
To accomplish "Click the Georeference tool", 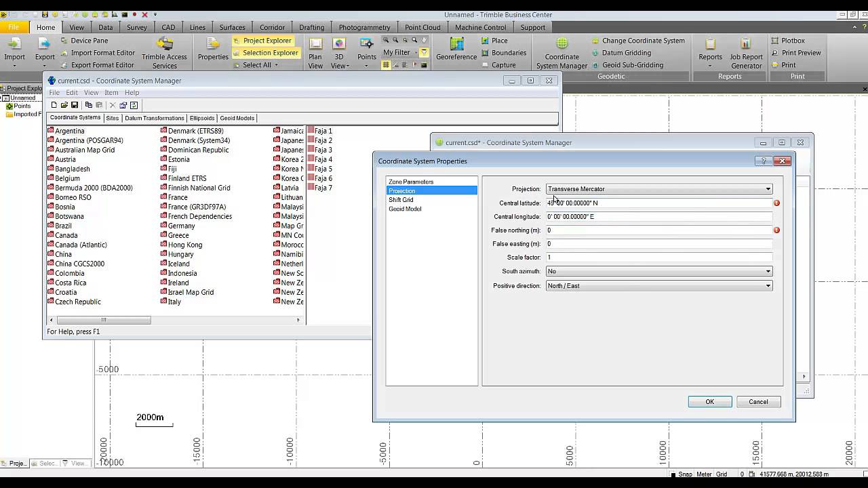I will pos(456,49).
